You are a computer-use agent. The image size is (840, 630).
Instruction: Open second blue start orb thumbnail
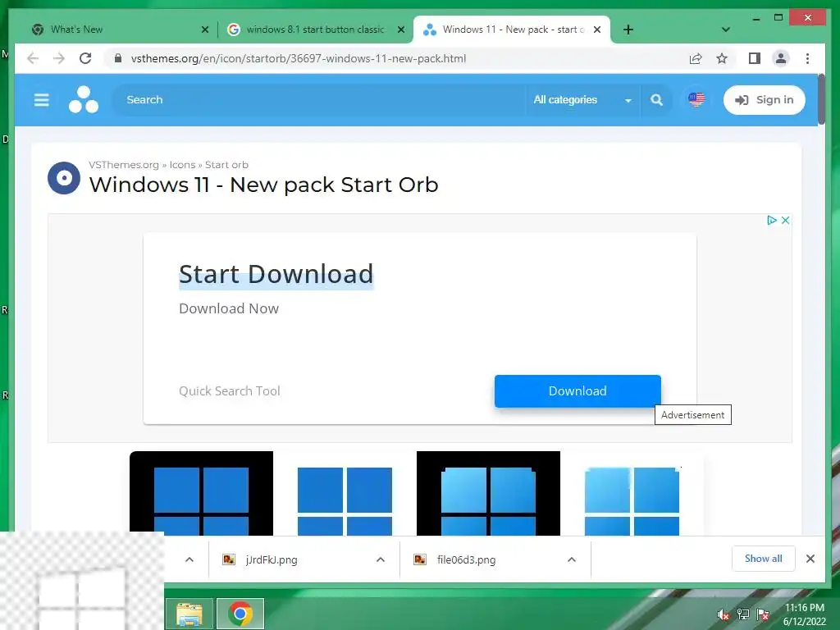click(x=345, y=493)
